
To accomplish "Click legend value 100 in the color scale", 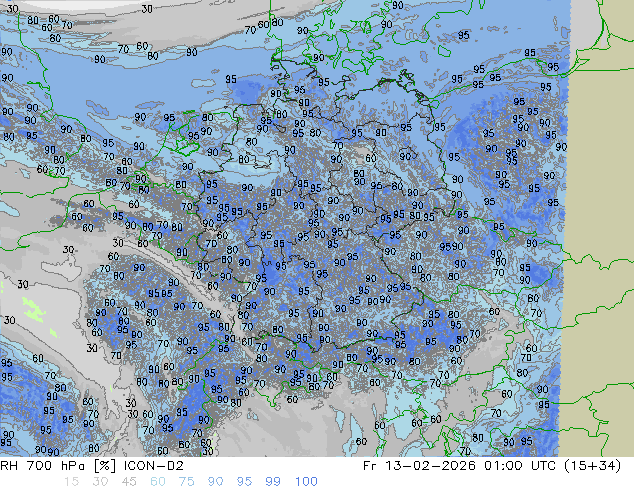I will coord(306,482).
